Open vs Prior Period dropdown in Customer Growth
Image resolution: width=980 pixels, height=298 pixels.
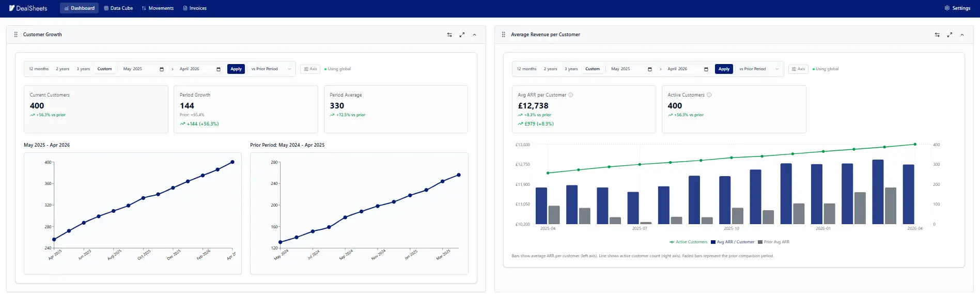(x=271, y=69)
